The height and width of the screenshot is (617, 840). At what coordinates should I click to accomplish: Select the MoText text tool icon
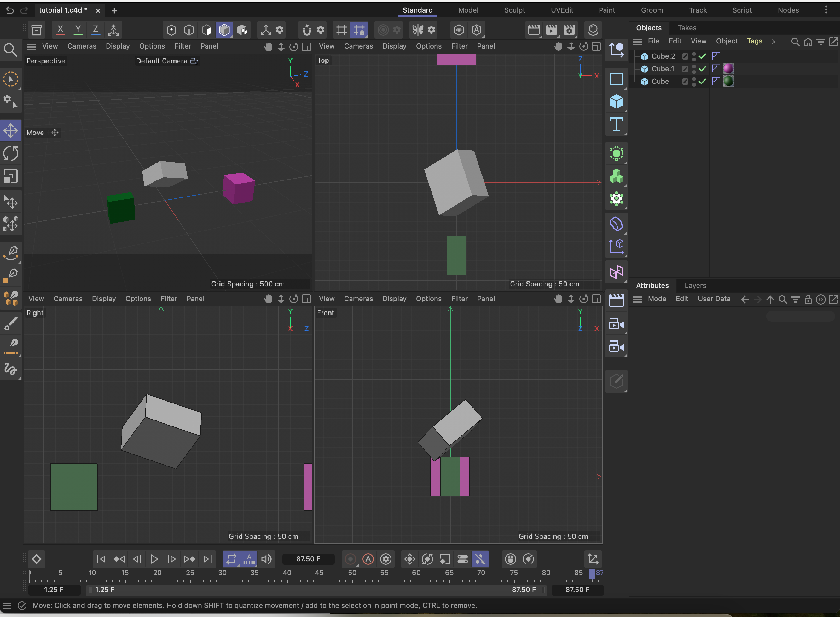(x=616, y=125)
